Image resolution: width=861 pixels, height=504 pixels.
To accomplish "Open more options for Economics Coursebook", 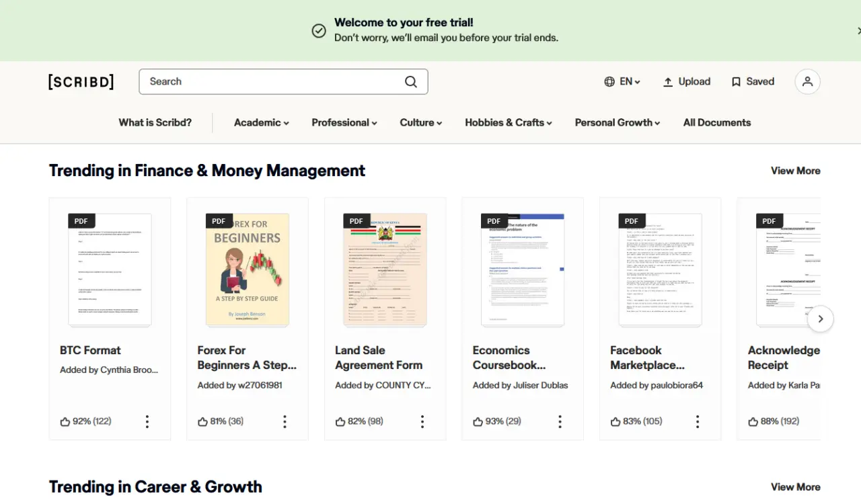I will (560, 421).
